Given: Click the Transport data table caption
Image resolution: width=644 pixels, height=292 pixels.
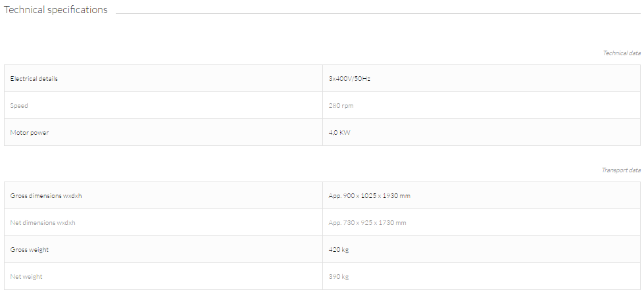Looking at the screenshot, I should tap(621, 170).
